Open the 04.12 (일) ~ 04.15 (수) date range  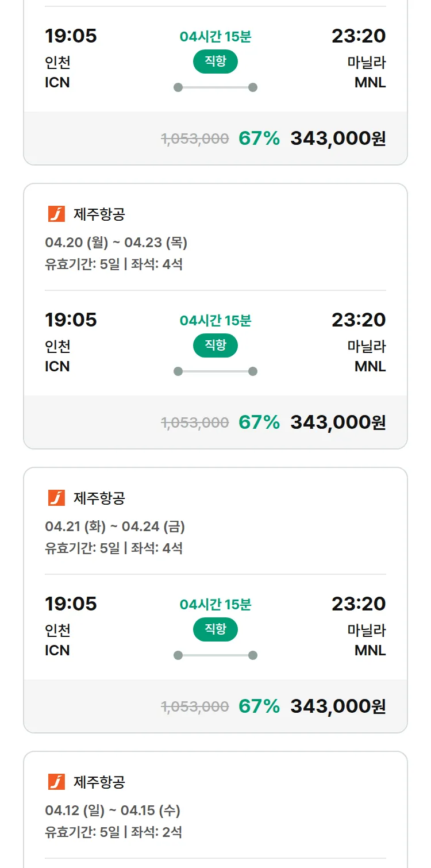coord(113,811)
